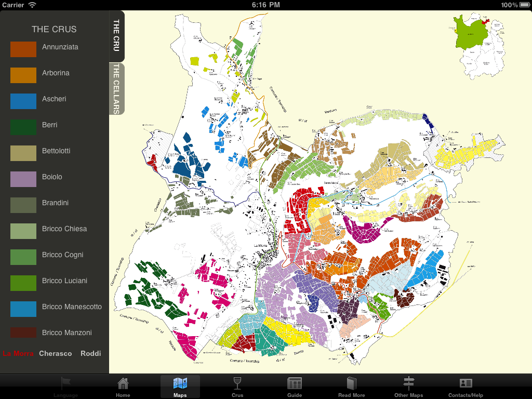Image resolution: width=532 pixels, height=399 pixels.
Task: Select the La Morra township
Action: pyautogui.click(x=18, y=354)
